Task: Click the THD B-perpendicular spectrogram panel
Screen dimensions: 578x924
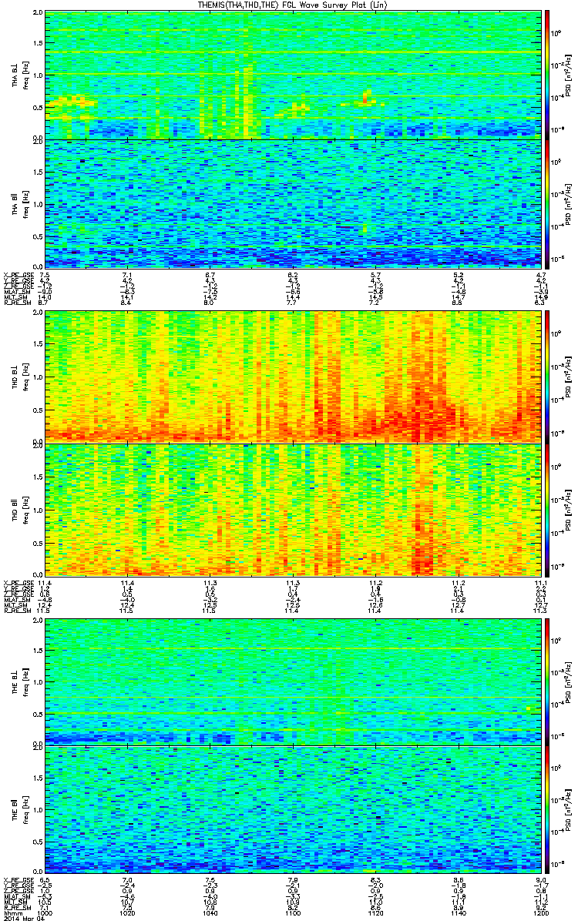Action: 291,377
